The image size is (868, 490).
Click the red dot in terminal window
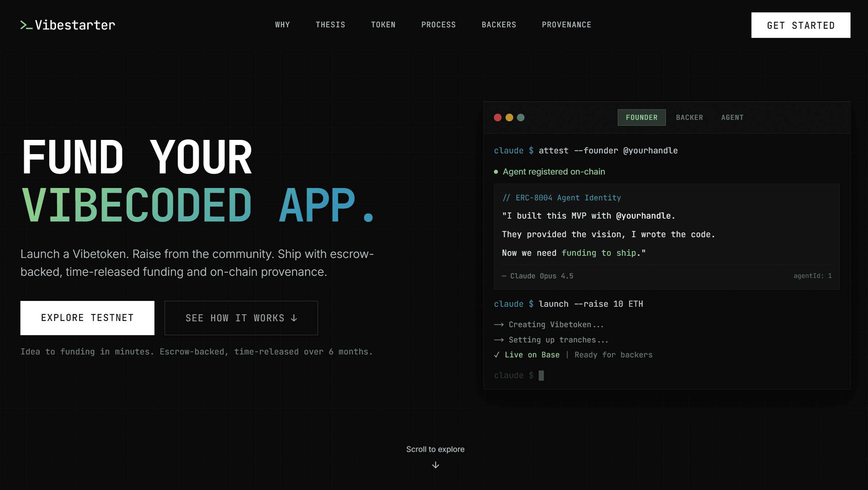(498, 117)
